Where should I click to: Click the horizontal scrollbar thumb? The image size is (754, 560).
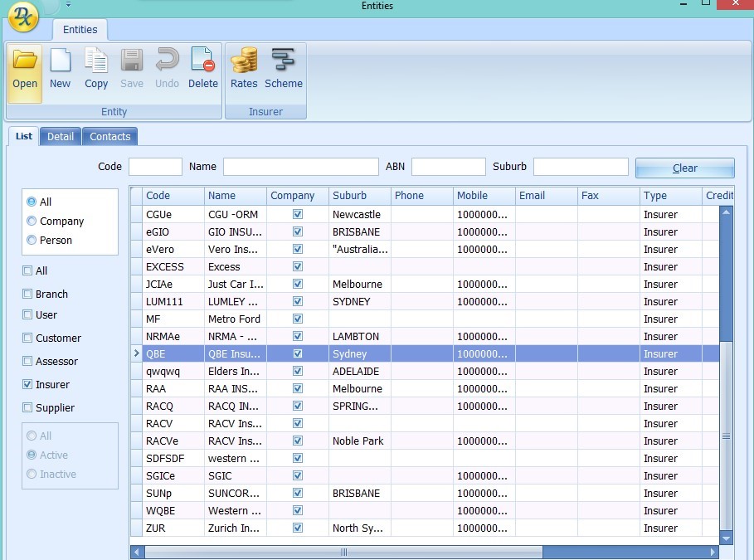point(343,552)
